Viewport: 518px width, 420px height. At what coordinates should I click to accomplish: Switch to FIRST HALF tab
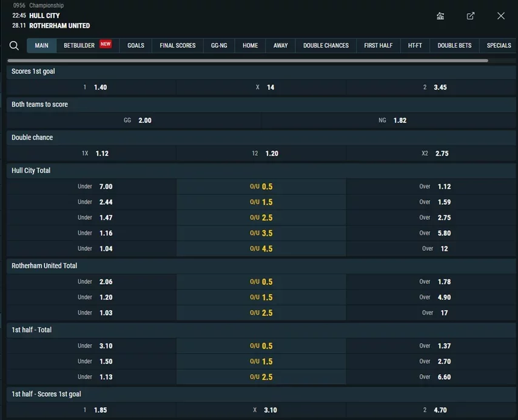(378, 45)
